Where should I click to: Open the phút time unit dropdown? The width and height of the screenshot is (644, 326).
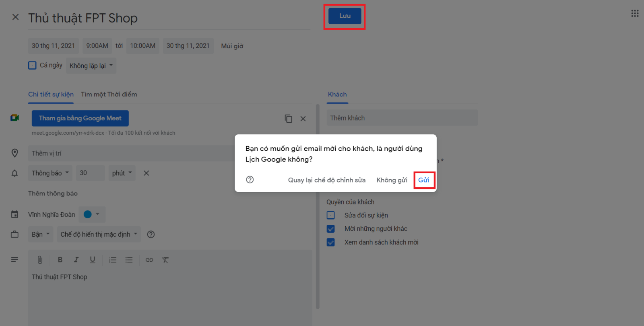(122, 173)
